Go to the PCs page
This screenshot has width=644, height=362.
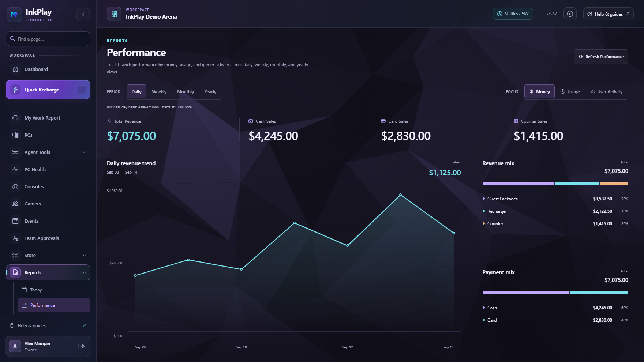coord(48,135)
